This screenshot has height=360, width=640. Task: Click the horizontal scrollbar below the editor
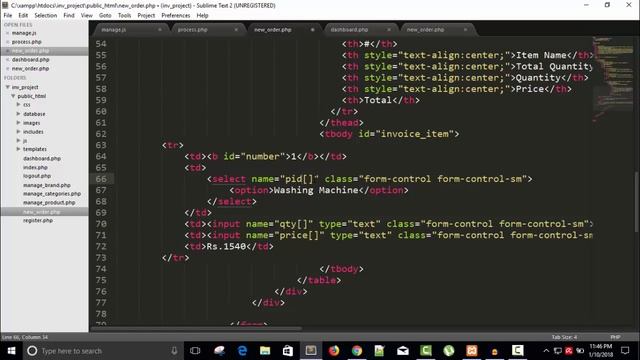pyautogui.click(x=196, y=328)
